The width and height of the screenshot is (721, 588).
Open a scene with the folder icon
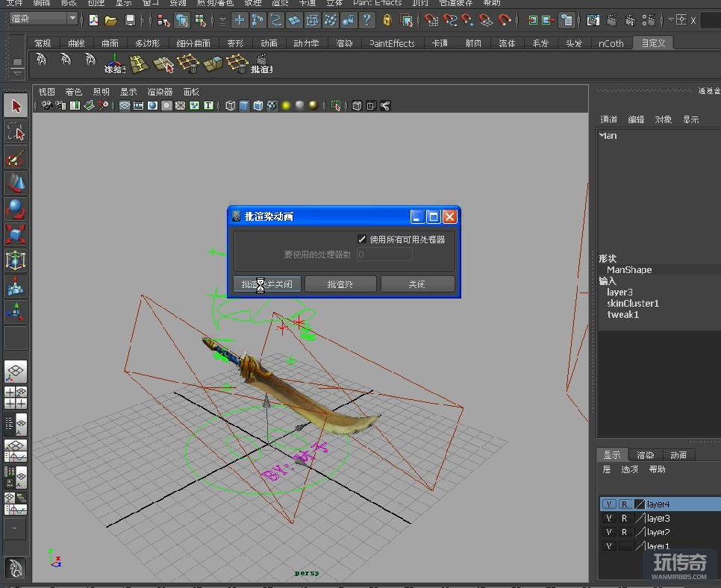pyautogui.click(x=110, y=20)
